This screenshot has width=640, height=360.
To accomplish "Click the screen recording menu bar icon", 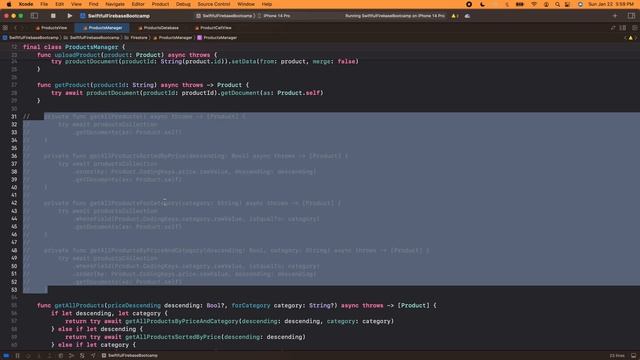I will coord(469,4).
